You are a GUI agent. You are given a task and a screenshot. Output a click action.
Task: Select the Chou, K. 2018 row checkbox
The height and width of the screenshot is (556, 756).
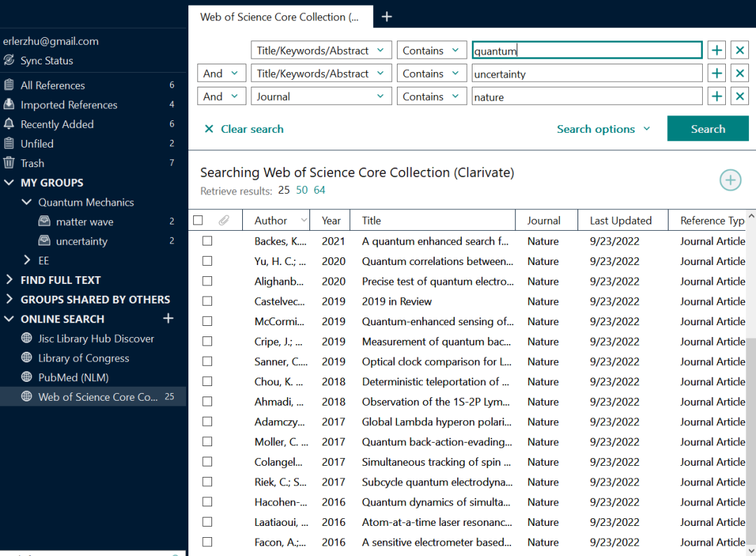tap(207, 382)
